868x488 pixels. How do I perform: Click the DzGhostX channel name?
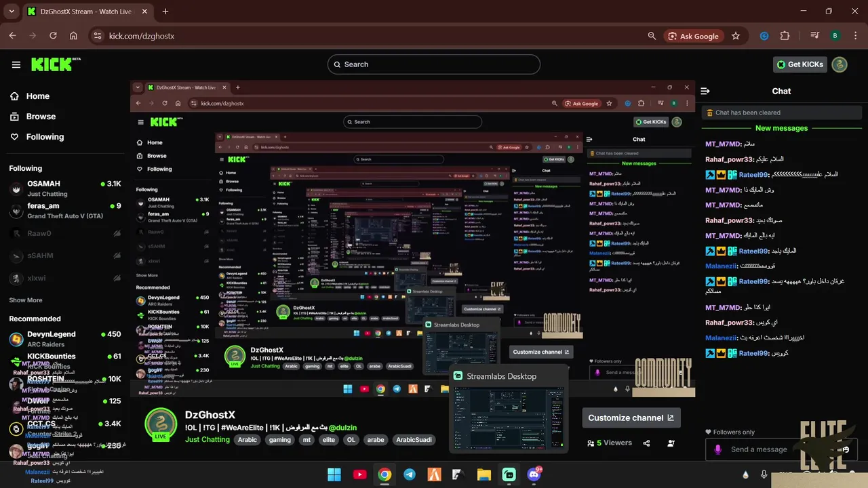tap(210, 415)
